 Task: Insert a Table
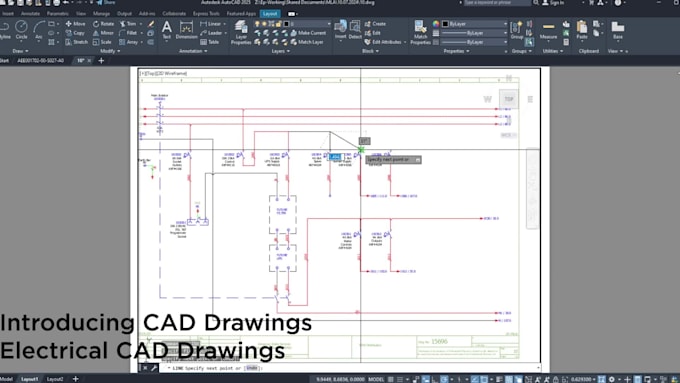coord(210,42)
